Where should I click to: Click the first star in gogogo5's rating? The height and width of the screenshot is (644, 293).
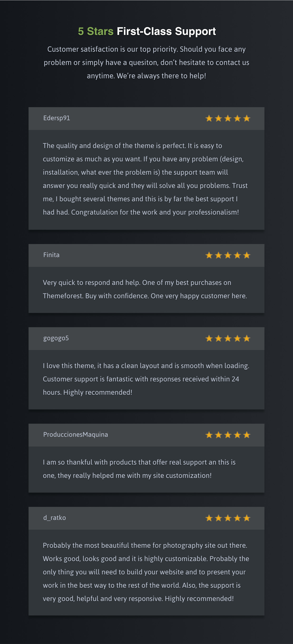pyautogui.click(x=209, y=338)
